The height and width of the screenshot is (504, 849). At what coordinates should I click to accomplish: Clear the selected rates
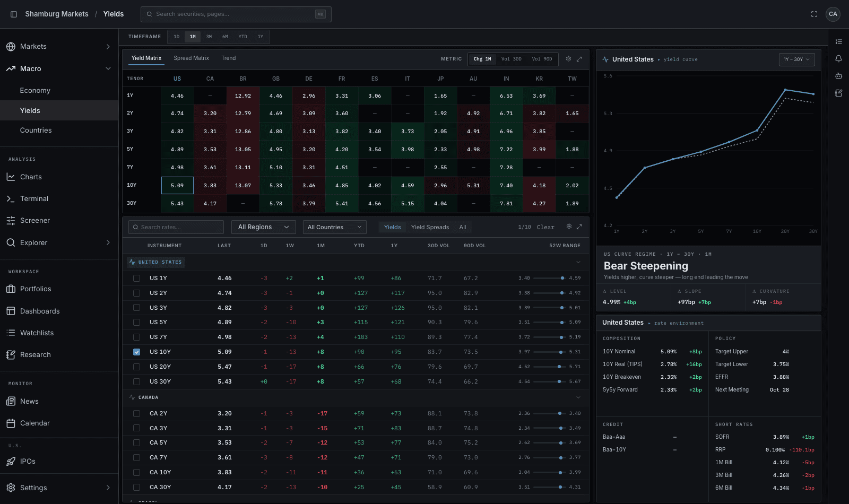[x=545, y=227]
